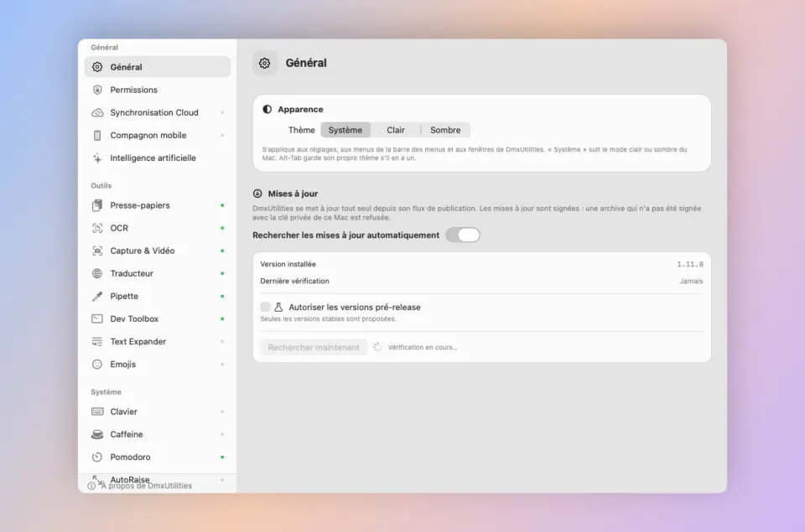This screenshot has width=805, height=532.
Task: Open the Caffeine coffee cup icon
Action: (x=97, y=435)
